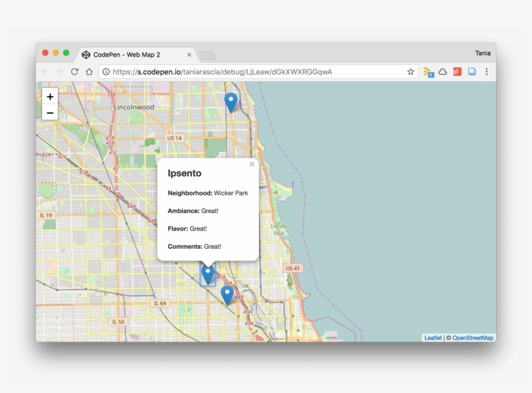Open the Chrome three-dot menu
532x393 pixels.
click(487, 71)
